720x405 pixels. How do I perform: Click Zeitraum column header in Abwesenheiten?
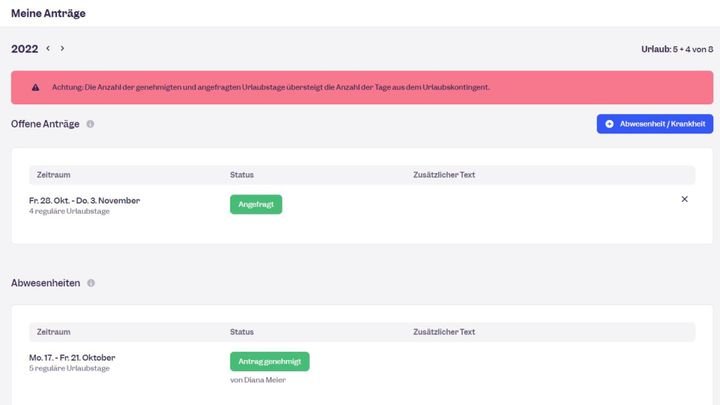[x=53, y=331]
